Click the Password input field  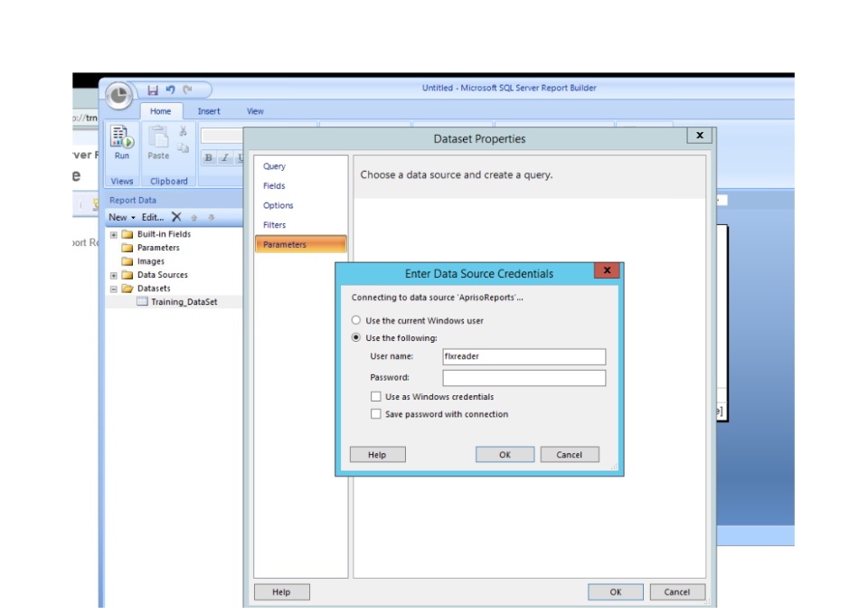click(524, 378)
